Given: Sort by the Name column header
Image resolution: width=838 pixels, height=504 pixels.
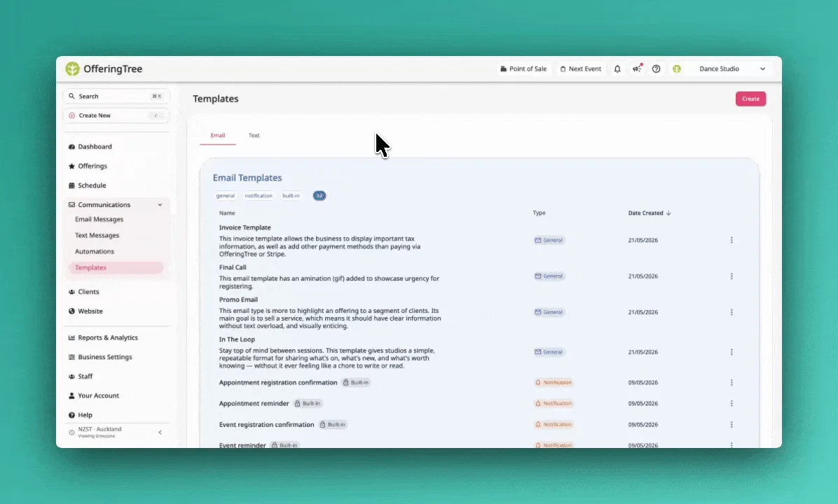Looking at the screenshot, I should (x=226, y=213).
